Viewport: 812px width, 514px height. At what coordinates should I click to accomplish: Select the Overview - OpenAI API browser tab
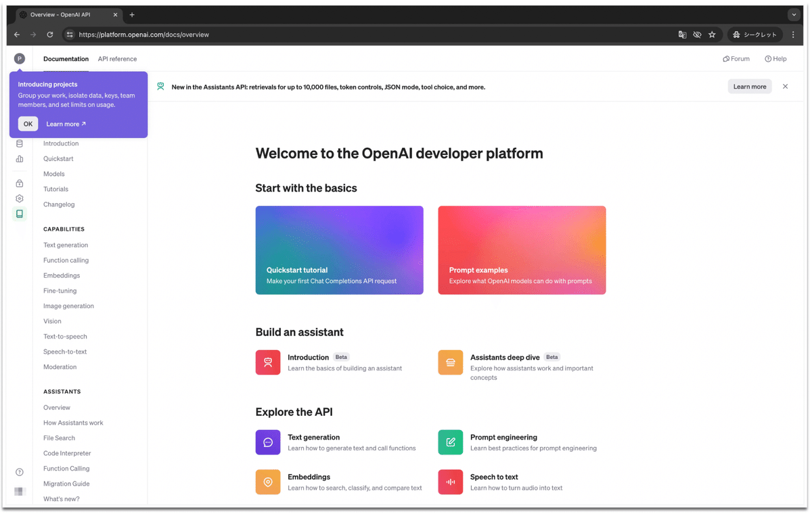pyautogui.click(x=68, y=15)
